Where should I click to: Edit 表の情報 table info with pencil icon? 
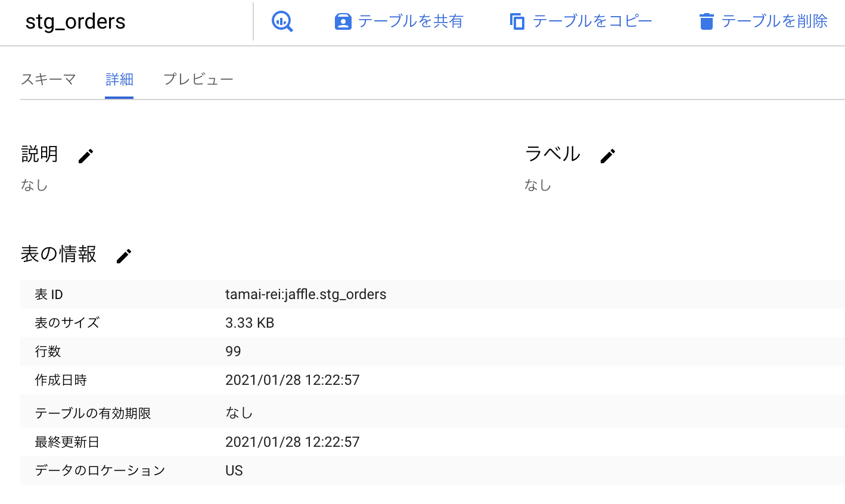point(123,256)
